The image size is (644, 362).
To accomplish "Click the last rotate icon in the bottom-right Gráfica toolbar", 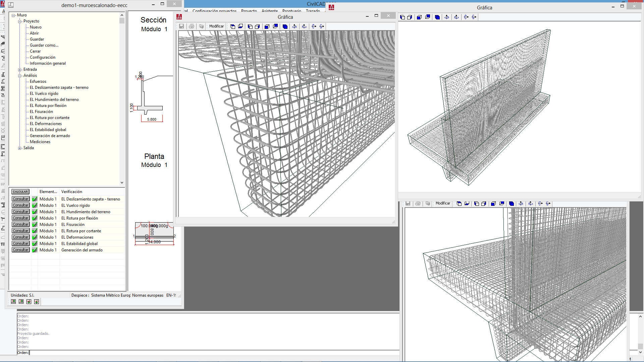I will click(548, 203).
